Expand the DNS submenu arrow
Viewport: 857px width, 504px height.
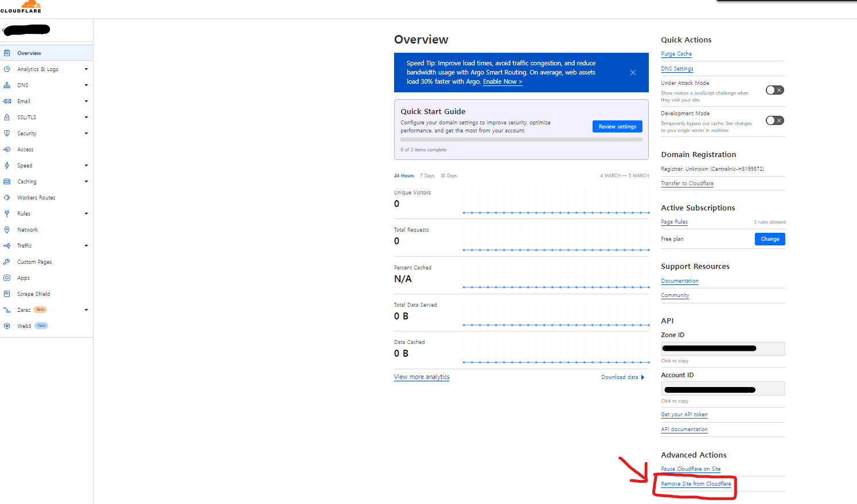86,85
